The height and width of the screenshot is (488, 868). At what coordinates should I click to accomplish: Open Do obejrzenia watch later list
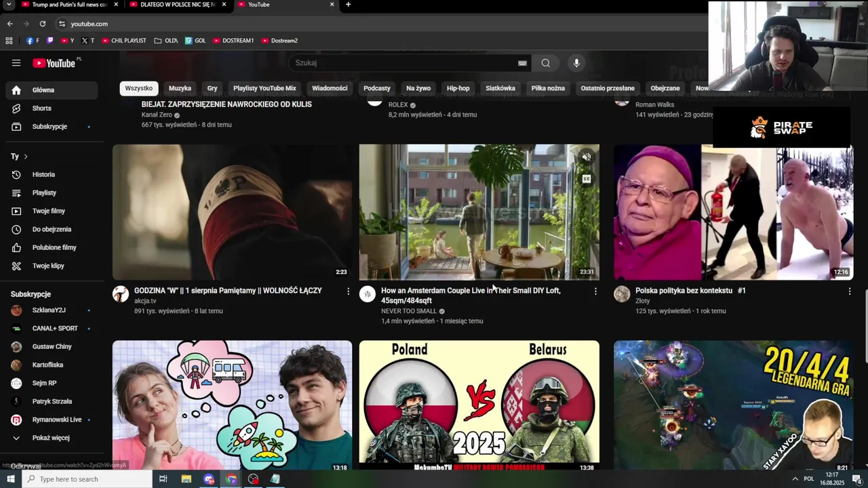tap(52, 230)
